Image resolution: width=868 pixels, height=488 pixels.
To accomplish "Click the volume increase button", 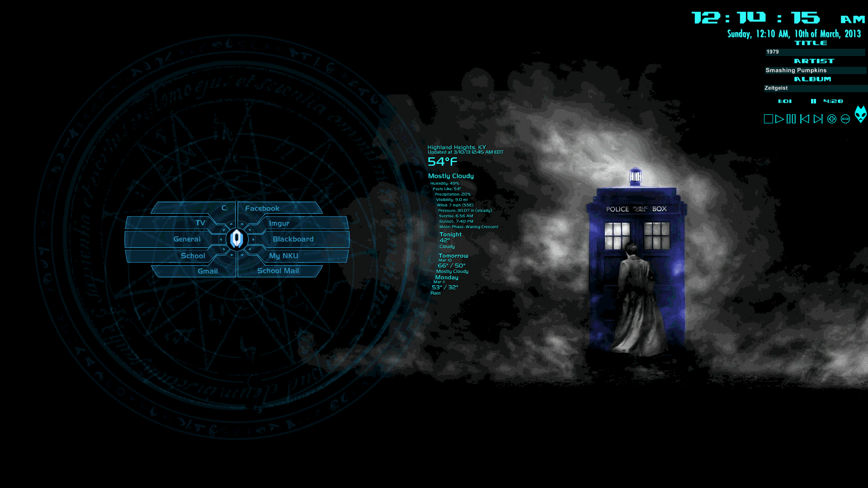I will 831,118.
